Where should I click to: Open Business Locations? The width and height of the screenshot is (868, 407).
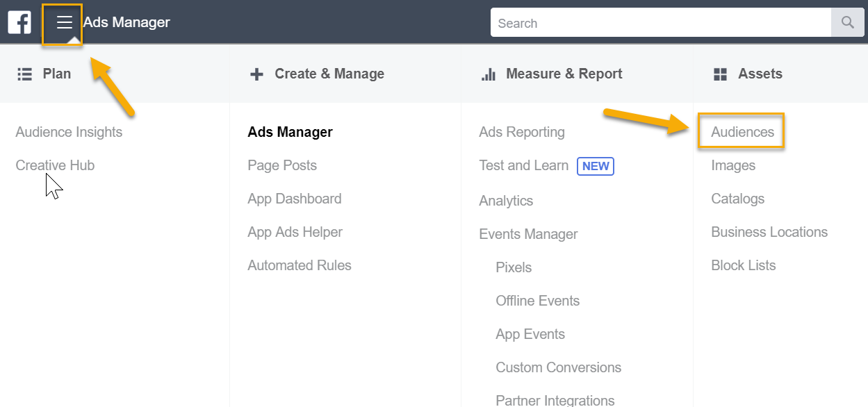[x=769, y=232]
